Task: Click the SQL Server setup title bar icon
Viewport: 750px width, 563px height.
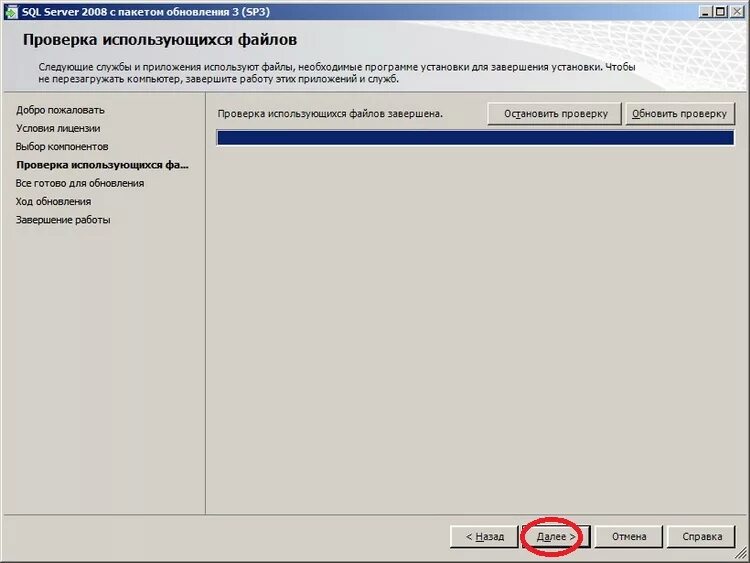Action: (x=11, y=11)
